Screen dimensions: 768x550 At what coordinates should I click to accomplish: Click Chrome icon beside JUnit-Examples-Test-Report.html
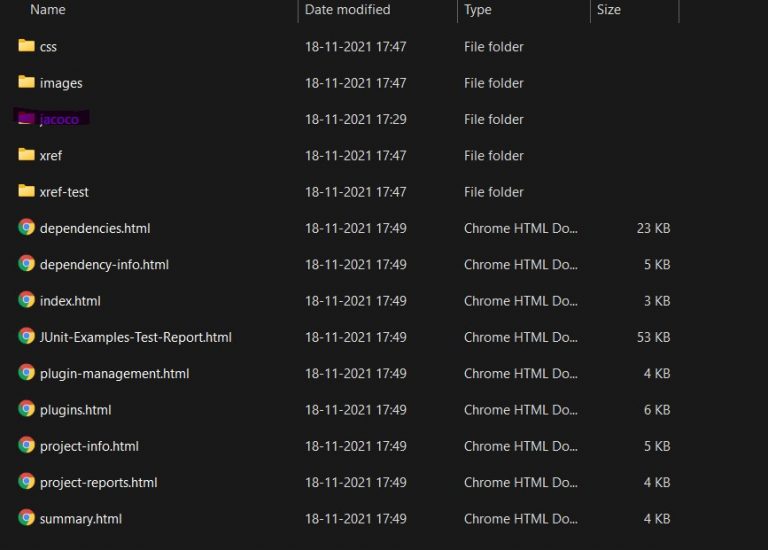(x=26, y=336)
